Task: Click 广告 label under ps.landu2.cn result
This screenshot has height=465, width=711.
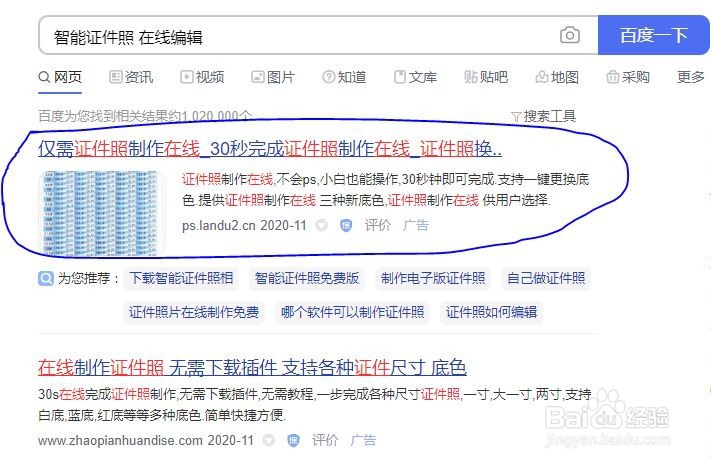Action: (x=415, y=225)
